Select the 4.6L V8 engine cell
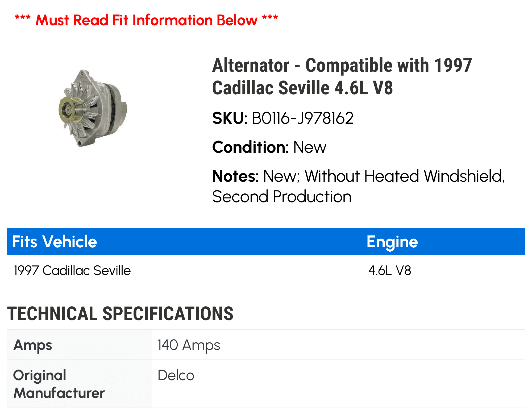Screen dimensions: 532x415 click(x=390, y=270)
